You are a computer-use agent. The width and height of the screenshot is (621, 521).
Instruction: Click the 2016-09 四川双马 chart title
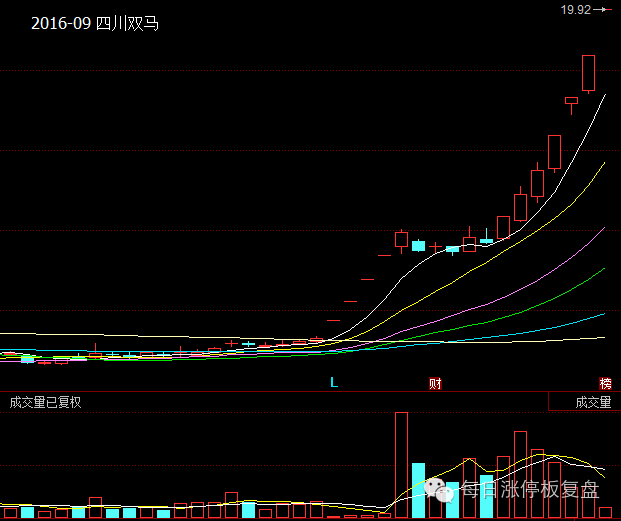click(95, 23)
